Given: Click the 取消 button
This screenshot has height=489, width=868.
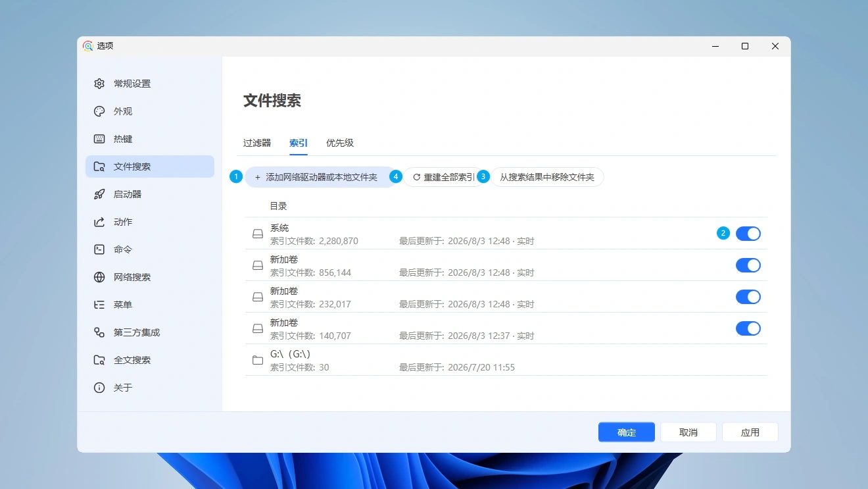Looking at the screenshot, I should [x=688, y=432].
